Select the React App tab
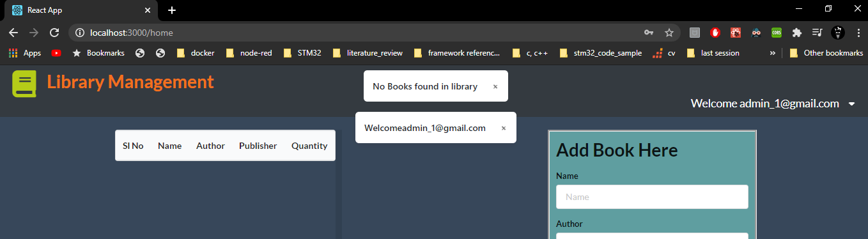Viewport: 868px width, 239px height. tap(82, 11)
